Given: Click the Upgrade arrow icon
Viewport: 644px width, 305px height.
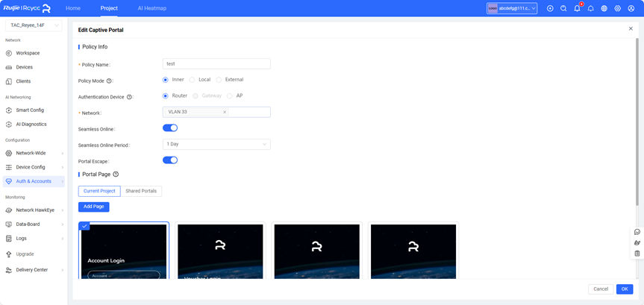Looking at the screenshot, I should [9, 254].
